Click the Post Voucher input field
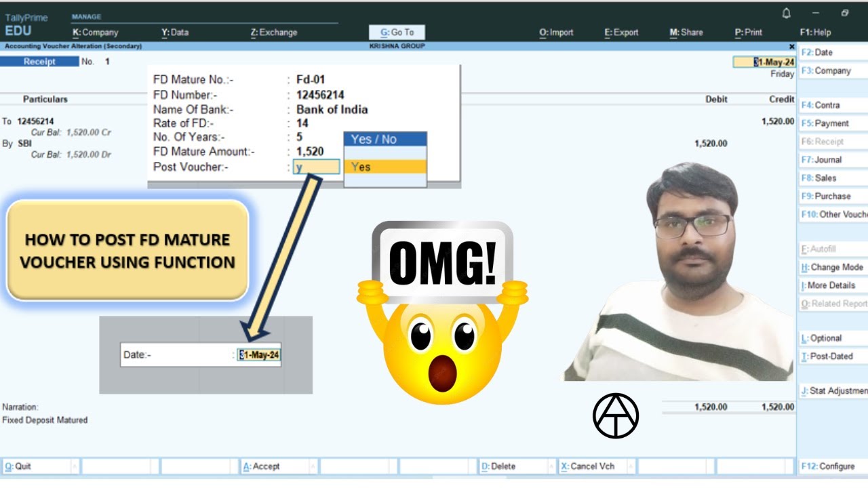 pyautogui.click(x=316, y=167)
